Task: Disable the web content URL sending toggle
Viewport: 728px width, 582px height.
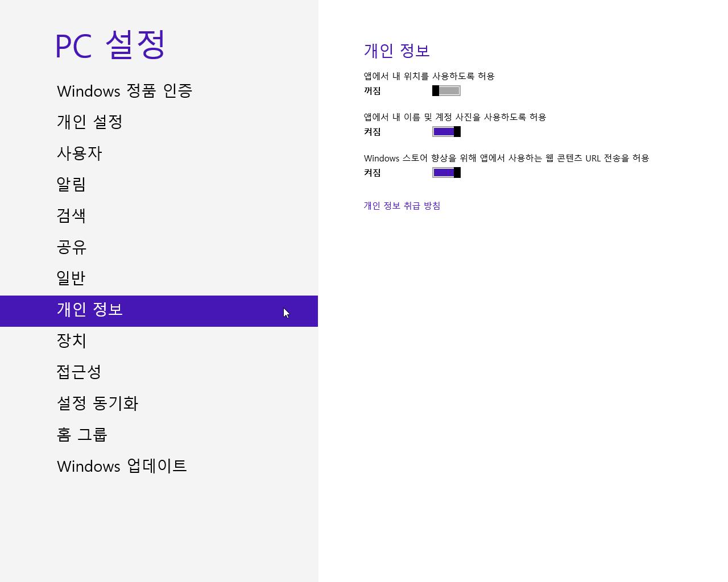Action: [446, 173]
